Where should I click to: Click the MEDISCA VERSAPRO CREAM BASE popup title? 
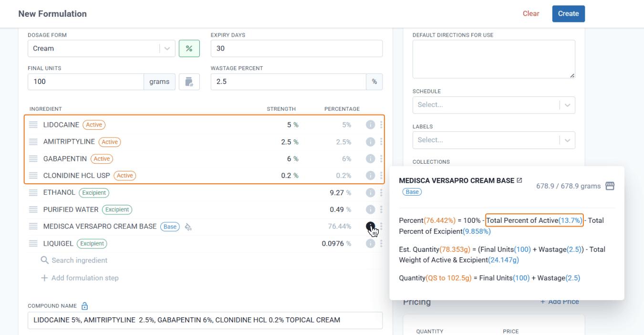pos(457,181)
